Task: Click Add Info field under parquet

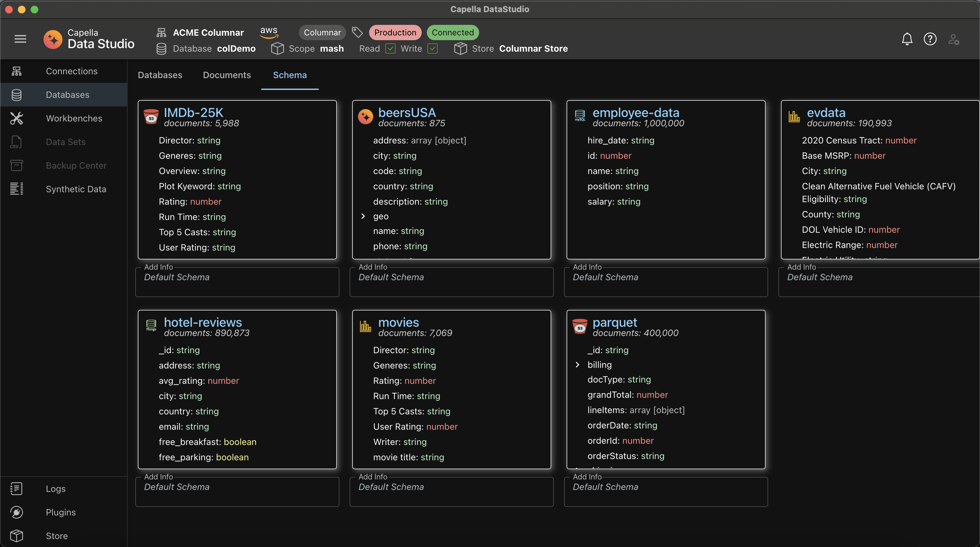Action: click(x=666, y=492)
